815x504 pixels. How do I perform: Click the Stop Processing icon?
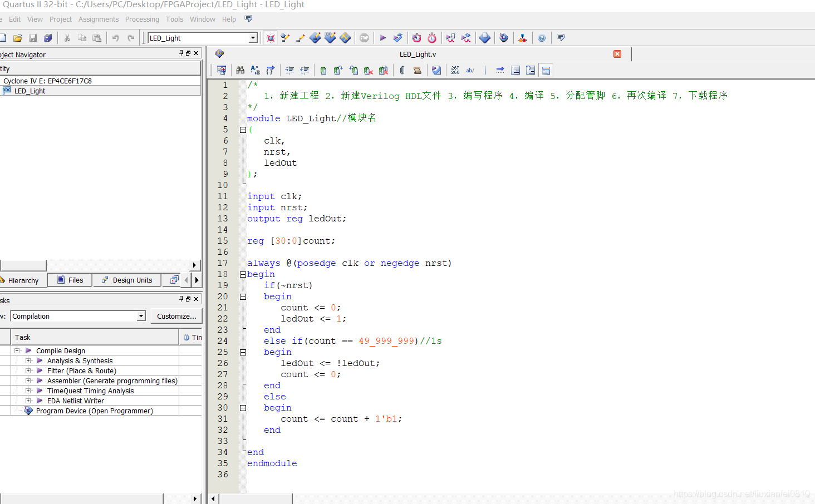tap(364, 38)
